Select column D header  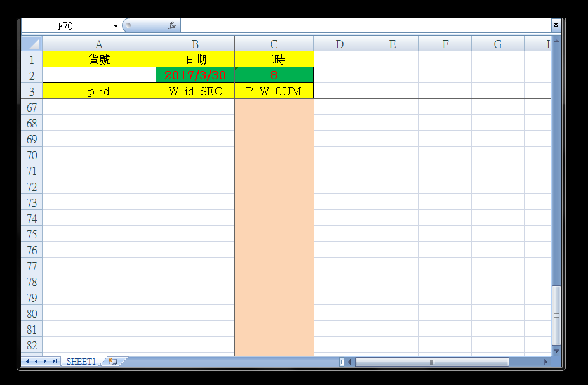point(339,44)
